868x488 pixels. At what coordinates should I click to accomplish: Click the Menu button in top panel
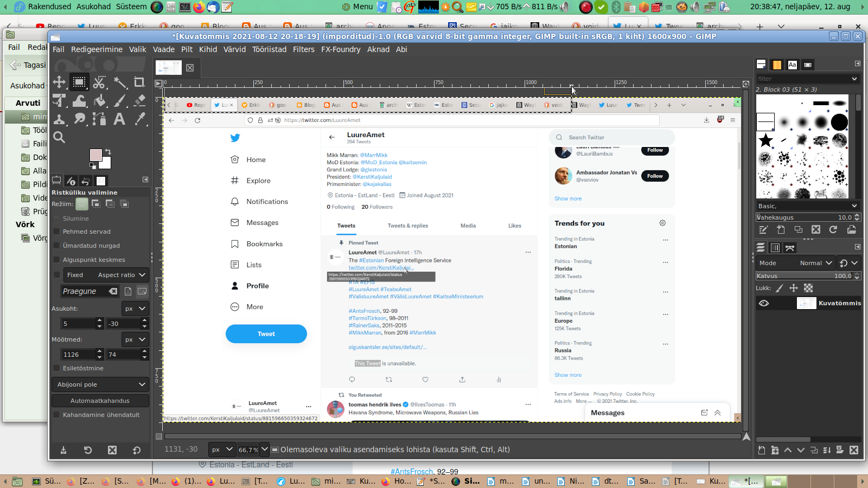(358, 7)
